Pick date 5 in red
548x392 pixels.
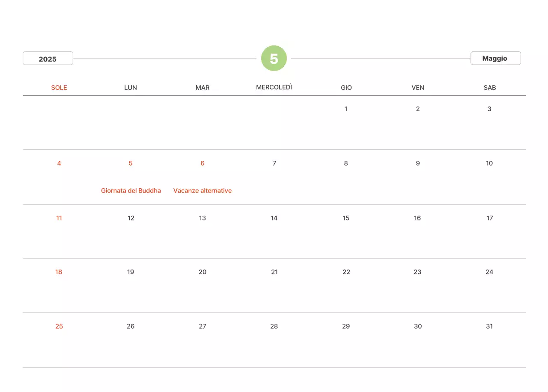pyautogui.click(x=131, y=163)
